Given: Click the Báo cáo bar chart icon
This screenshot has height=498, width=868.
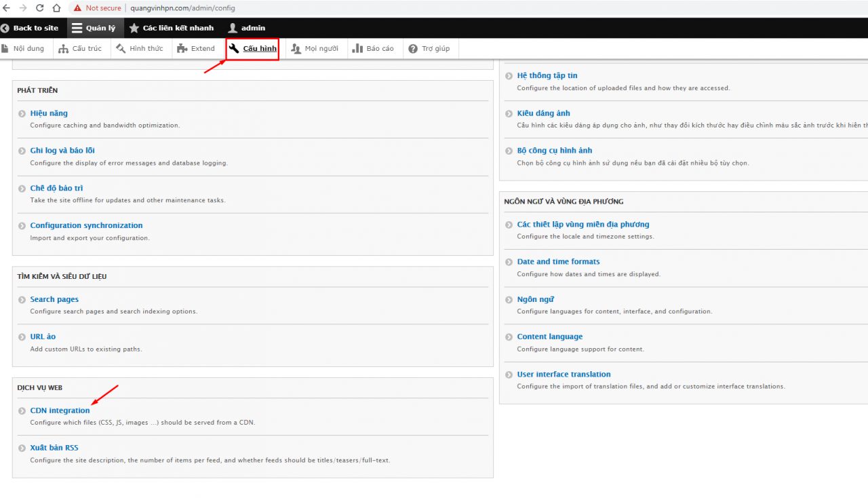Looking at the screenshot, I should 357,49.
